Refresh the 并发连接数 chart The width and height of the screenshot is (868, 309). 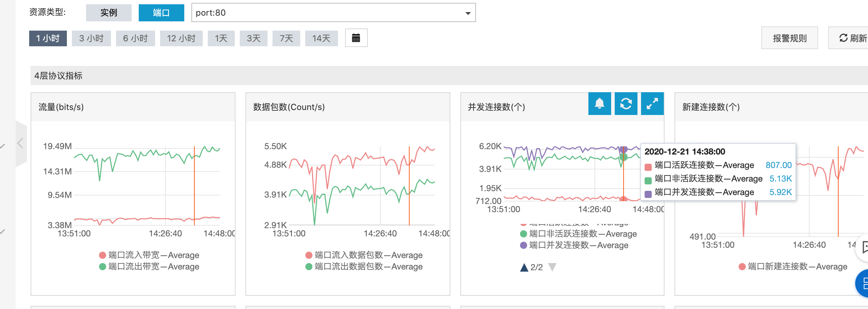click(626, 104)
